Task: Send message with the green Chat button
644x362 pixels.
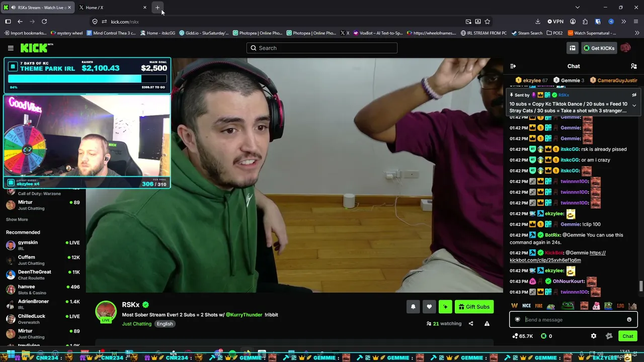Action: click(627, 336)
